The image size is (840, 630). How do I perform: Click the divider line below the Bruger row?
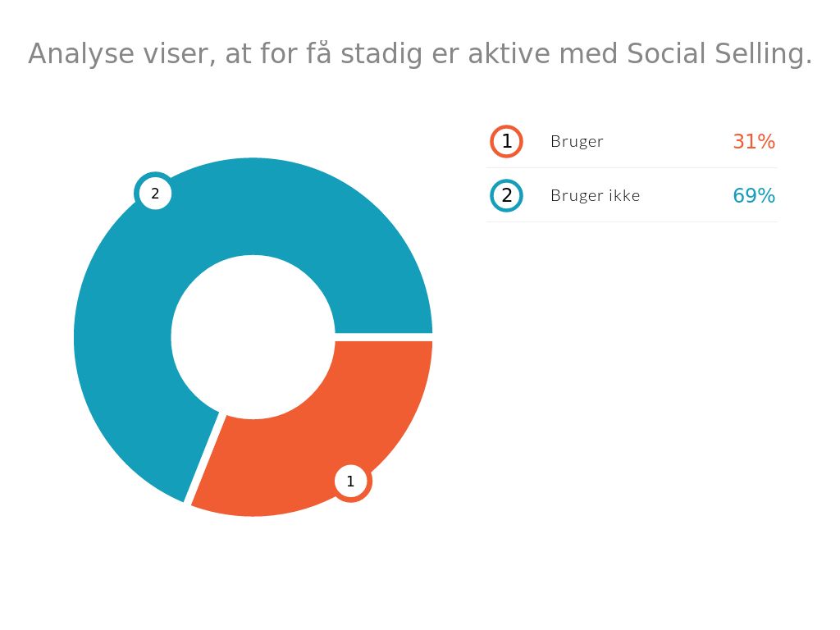632,168
